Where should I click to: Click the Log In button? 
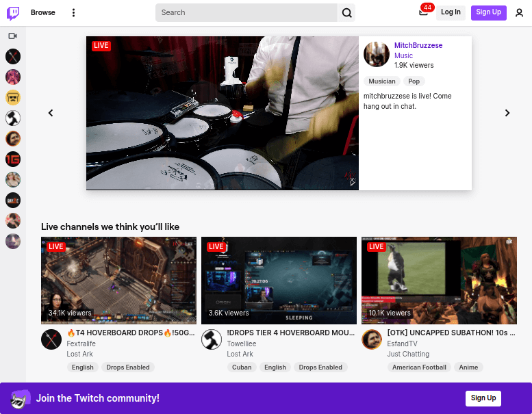(x=451, y=12)
